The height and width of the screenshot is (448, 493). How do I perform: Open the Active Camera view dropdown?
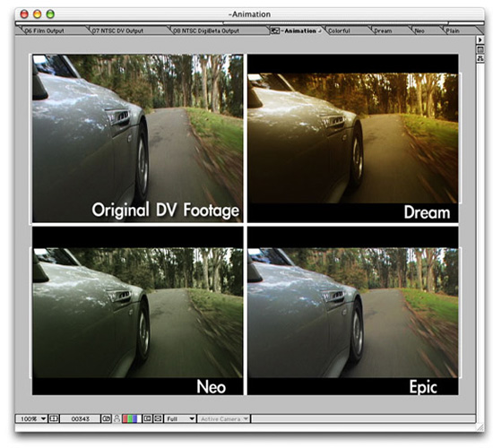224,418
